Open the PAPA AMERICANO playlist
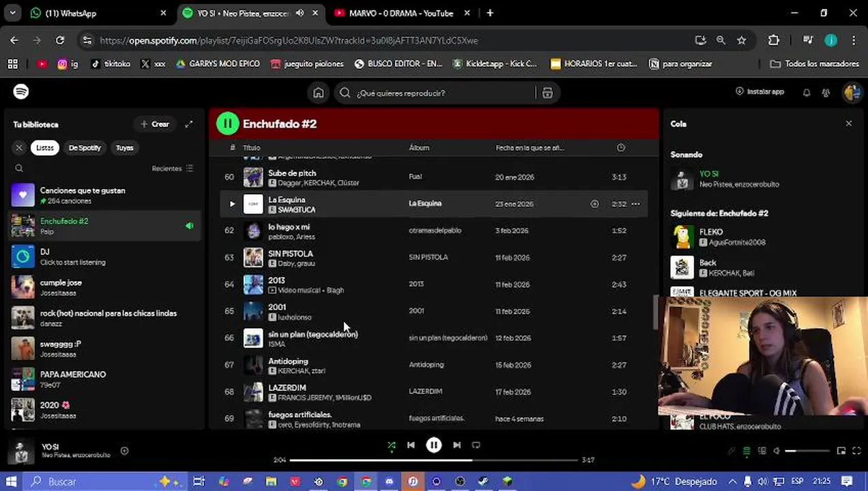The height and width of the screenshot is (491, 868). [x=104, y=379]
